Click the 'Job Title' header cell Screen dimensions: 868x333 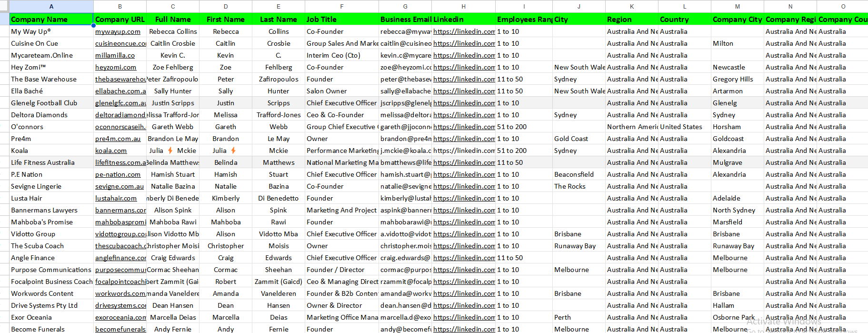tap(342, 19)
